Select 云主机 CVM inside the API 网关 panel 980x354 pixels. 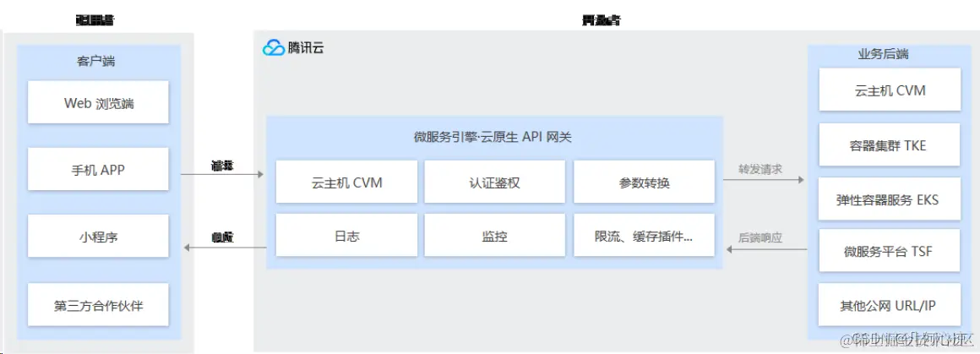[x=347, y=182]
